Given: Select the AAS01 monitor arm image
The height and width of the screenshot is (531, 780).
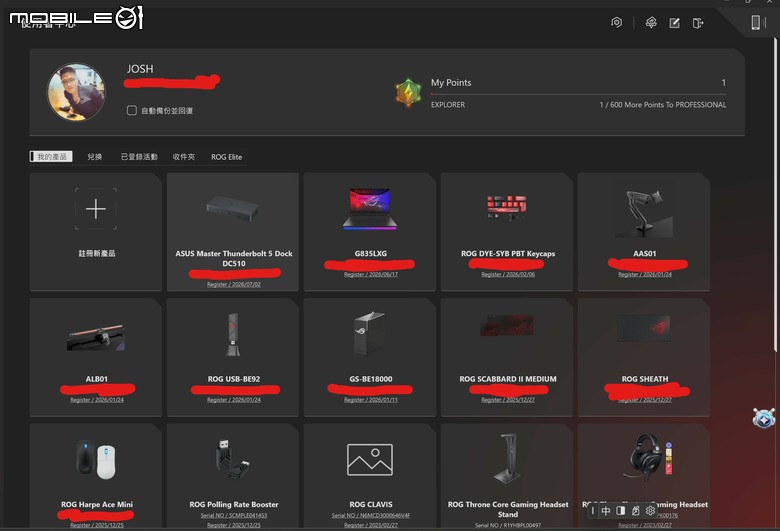Looking at the screenshot, I should 644,213.
